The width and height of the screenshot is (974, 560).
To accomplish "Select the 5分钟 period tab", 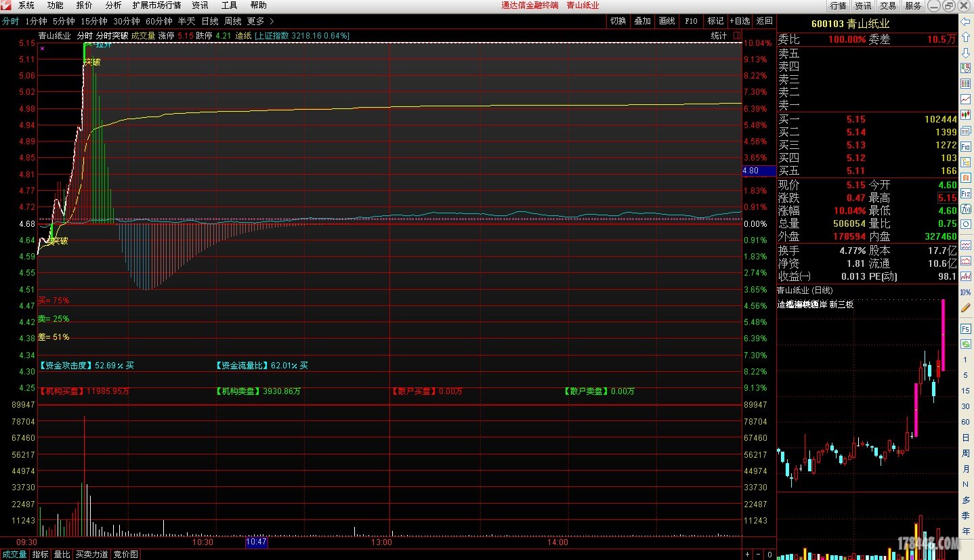I will point(64,21).
